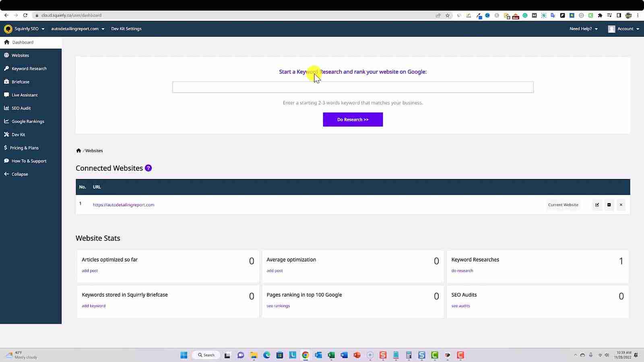The height and width of the screenshot is (362, 644).
Task: Open the Briefcase section in the sidebar
Action: (x=20, y=82)
